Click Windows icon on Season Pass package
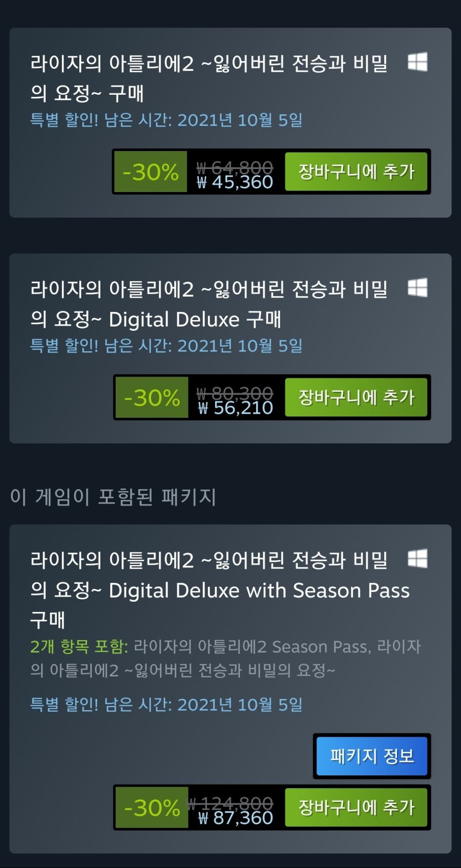Image resolution: width=461 pixels, height=868 pixels. click(417, 559)
